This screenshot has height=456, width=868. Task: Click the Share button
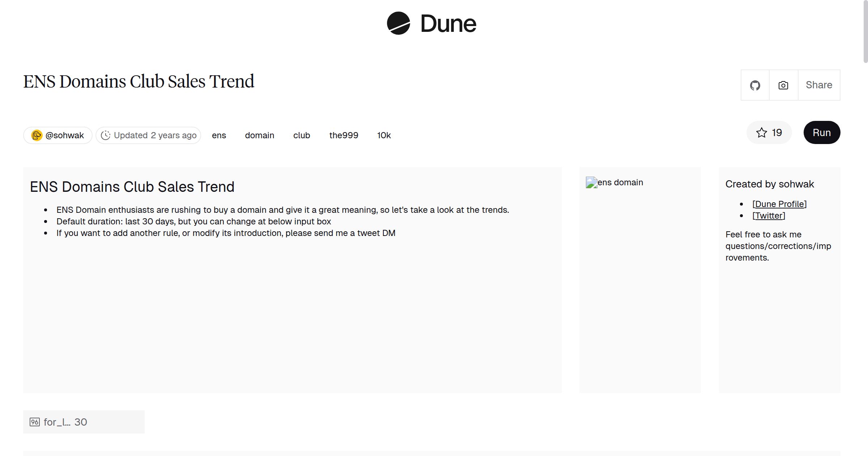(819, 85)
